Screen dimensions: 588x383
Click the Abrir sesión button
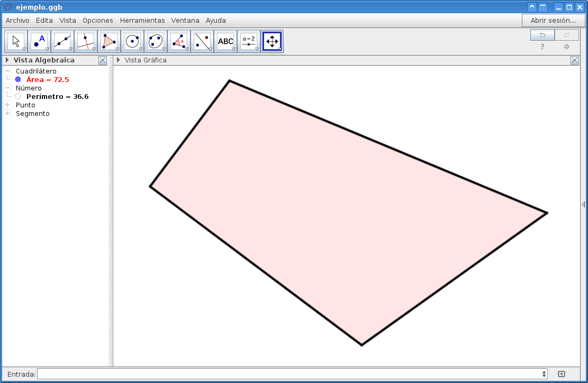pyautogui.click(x=553, y=21)
